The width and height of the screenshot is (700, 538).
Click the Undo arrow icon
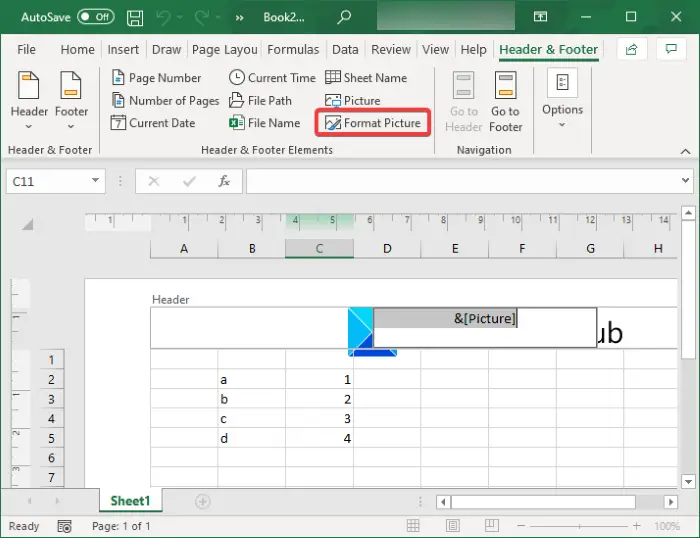[x=163, y=17]
